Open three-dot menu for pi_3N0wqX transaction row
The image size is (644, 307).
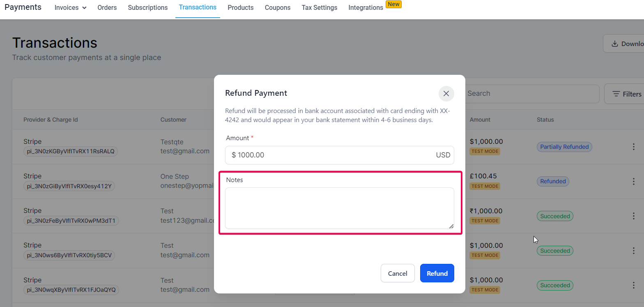pyautogui.click(x=633, y=285)
